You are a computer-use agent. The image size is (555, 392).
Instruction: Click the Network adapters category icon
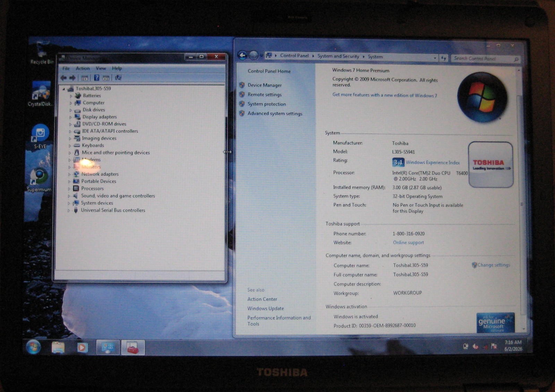pyautogui.click(x=76, y=174)
